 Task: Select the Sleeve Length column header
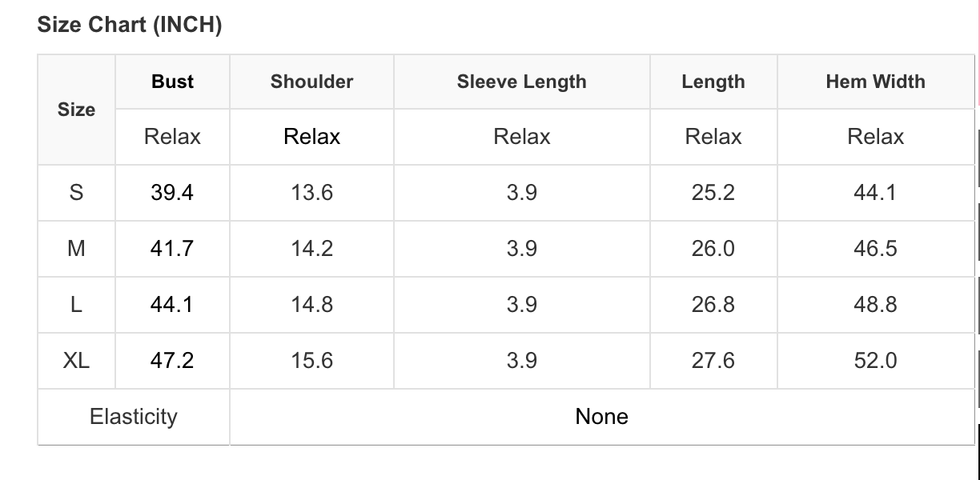click(x=521, y=82)
